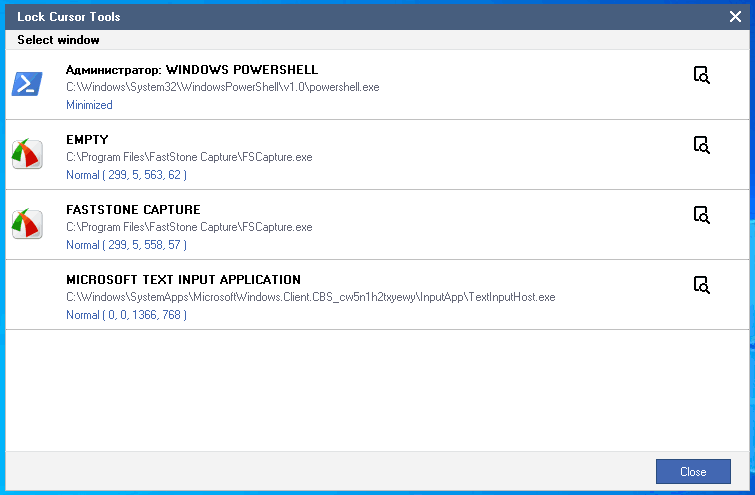Click the find-window icon for Microsoft Text Input Application
755x495 pixels.
tap(702, 285)
